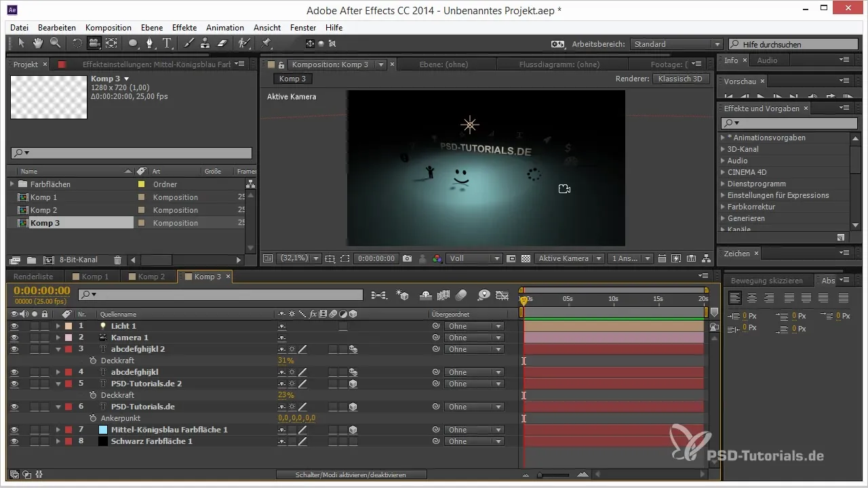Open the Effekte menu
The height and width of the screenshot is (488, 868).
pos(184,28)
